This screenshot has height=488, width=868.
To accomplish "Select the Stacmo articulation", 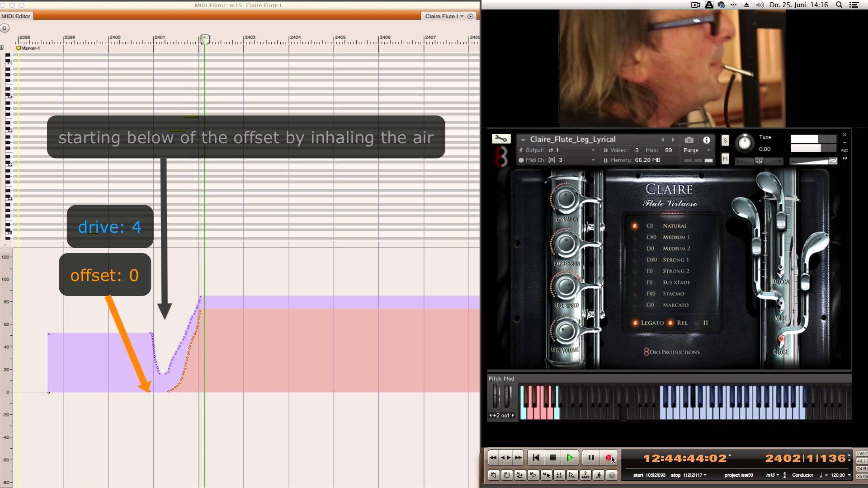I will pos(673,294).
